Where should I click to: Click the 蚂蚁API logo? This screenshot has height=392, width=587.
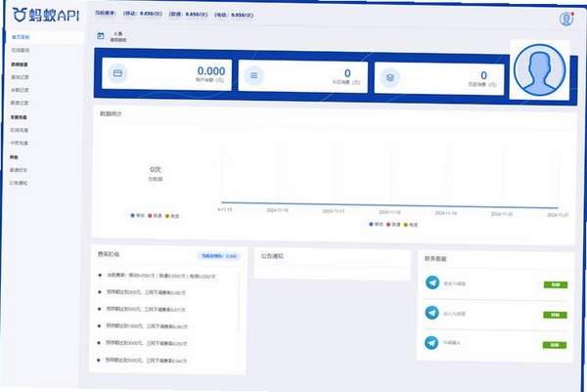click(x=46, y=15)
